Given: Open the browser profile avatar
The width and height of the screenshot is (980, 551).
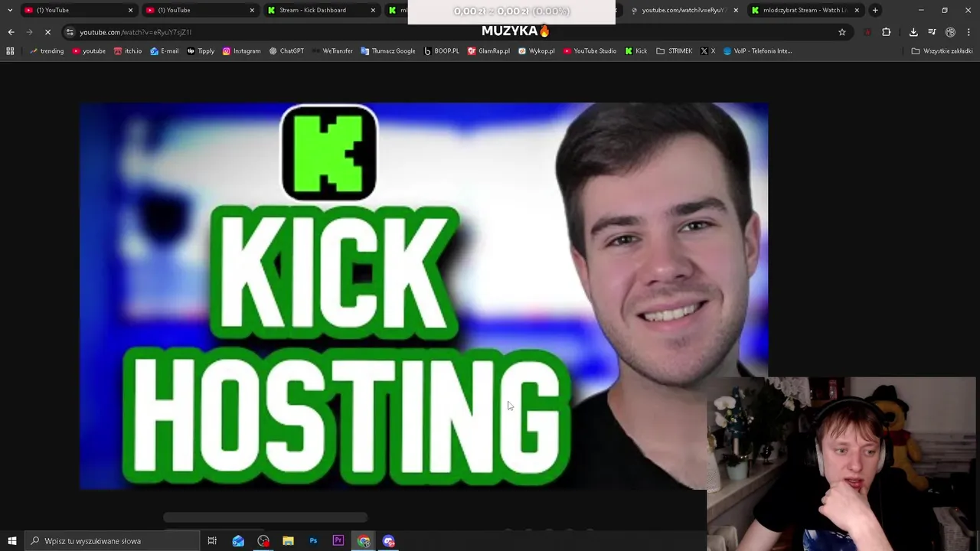Looking at the screenshot, I should click(950, 32).
